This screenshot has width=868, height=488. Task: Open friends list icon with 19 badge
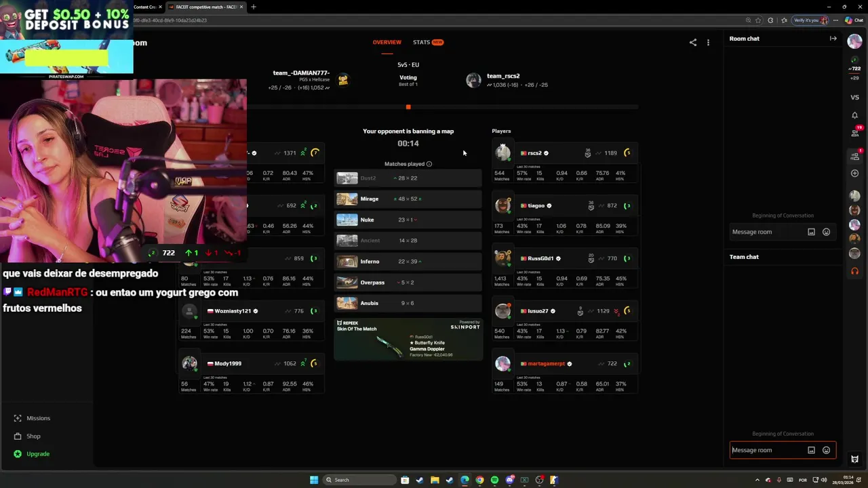[854, 133]
